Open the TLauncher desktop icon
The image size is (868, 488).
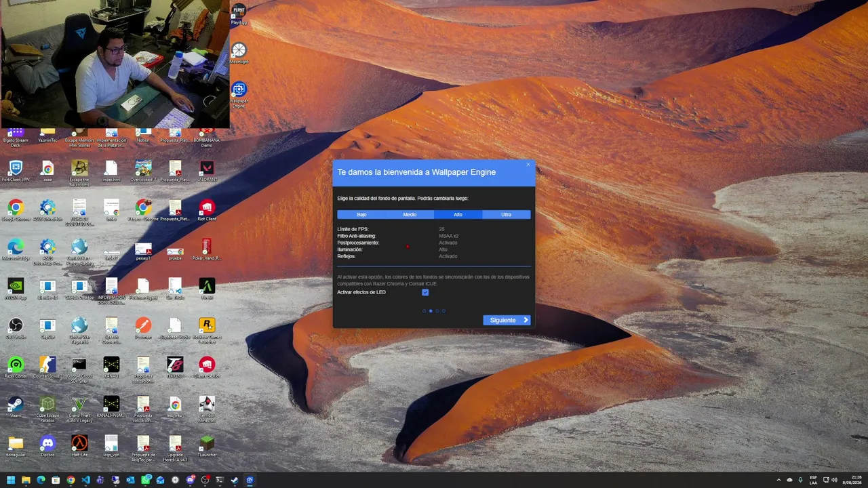pos(207,447)
